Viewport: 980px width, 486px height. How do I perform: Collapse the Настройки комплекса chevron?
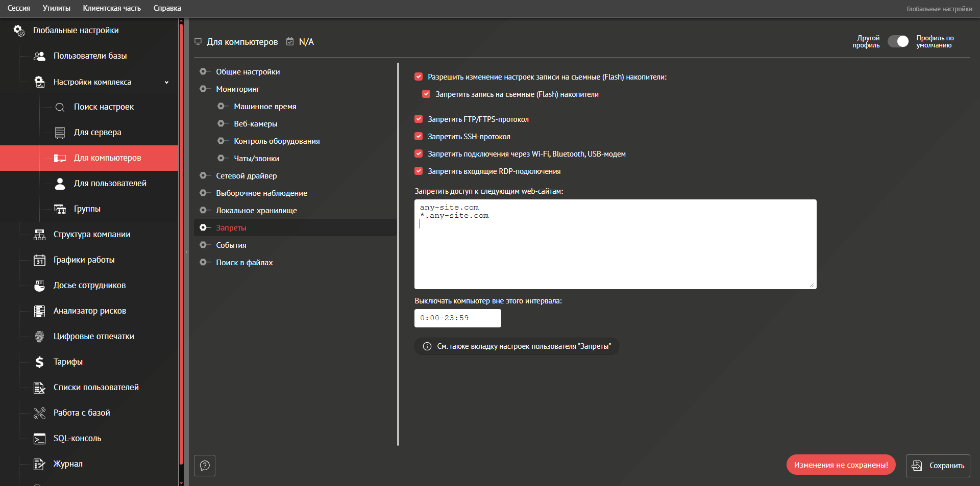[x=166, y=82]
